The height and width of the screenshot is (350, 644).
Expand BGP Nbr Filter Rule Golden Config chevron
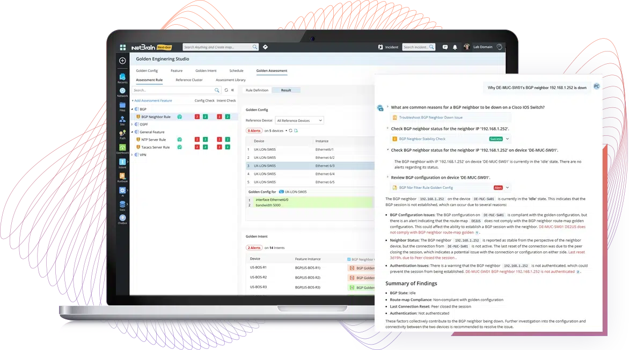pos(508,188)
